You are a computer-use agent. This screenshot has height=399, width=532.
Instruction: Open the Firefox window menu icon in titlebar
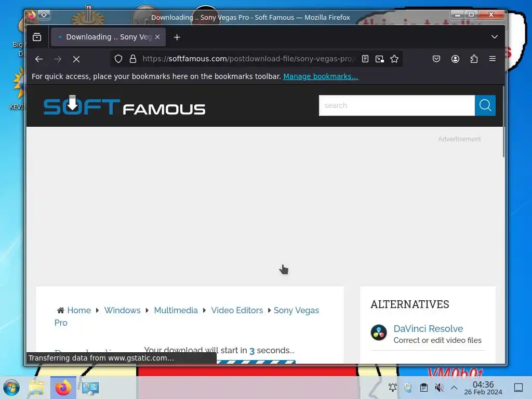point(32,15)
